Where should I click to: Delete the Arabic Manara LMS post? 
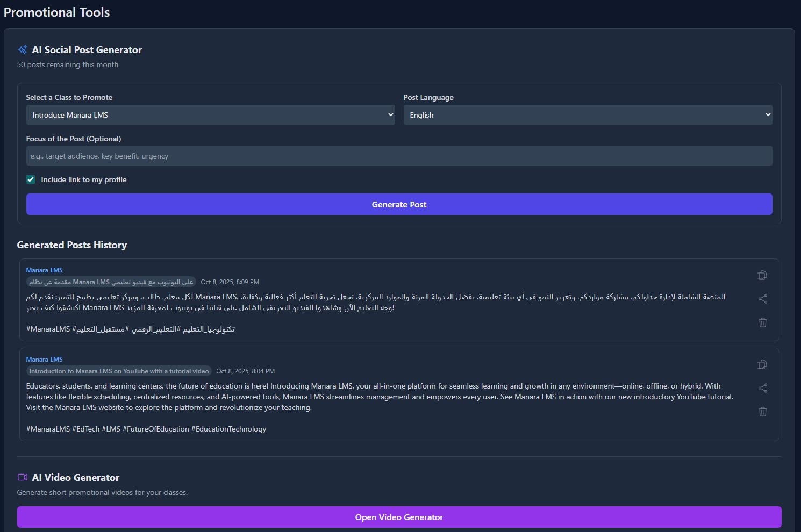click(x=762, y=322)
